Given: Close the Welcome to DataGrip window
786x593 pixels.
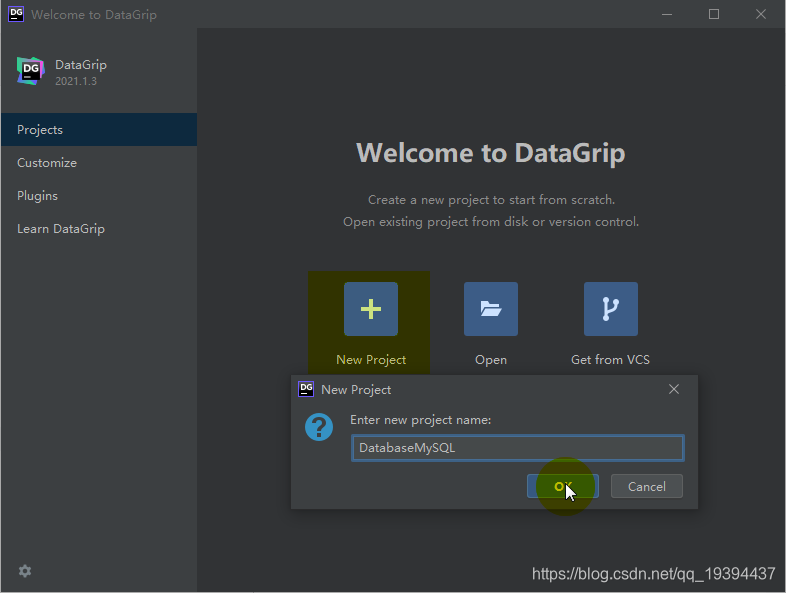Looking at the screenshot, I should [x=760, y=14].
